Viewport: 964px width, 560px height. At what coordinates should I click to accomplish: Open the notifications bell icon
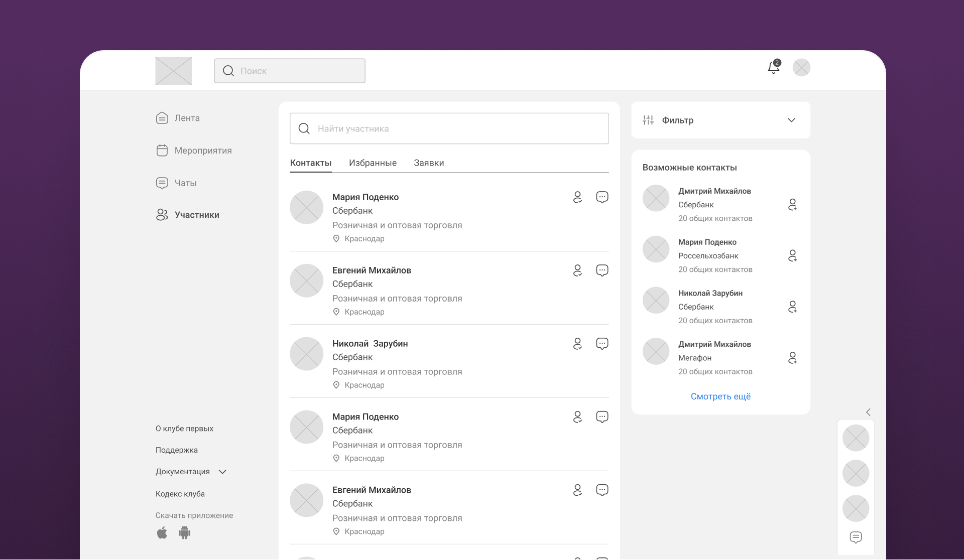coord(773,67)
